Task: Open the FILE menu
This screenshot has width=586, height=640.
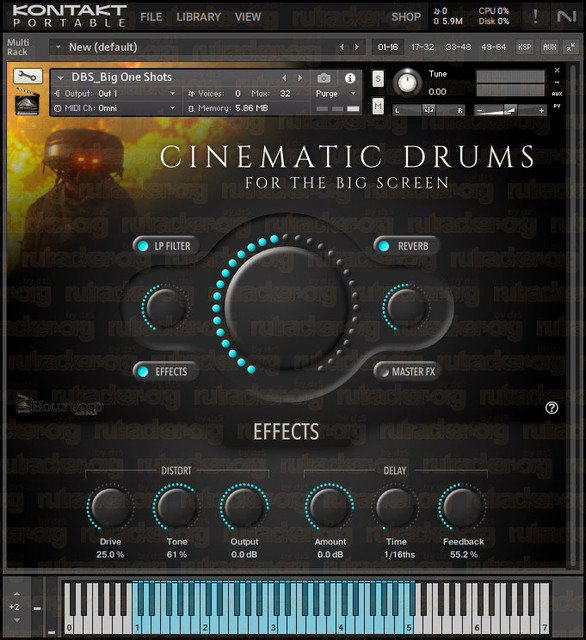Action: click(x=151, y=17)
